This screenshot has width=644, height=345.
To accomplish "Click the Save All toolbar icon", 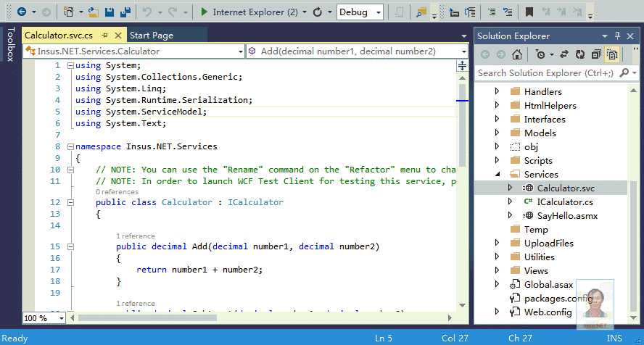I will [125, 12].
